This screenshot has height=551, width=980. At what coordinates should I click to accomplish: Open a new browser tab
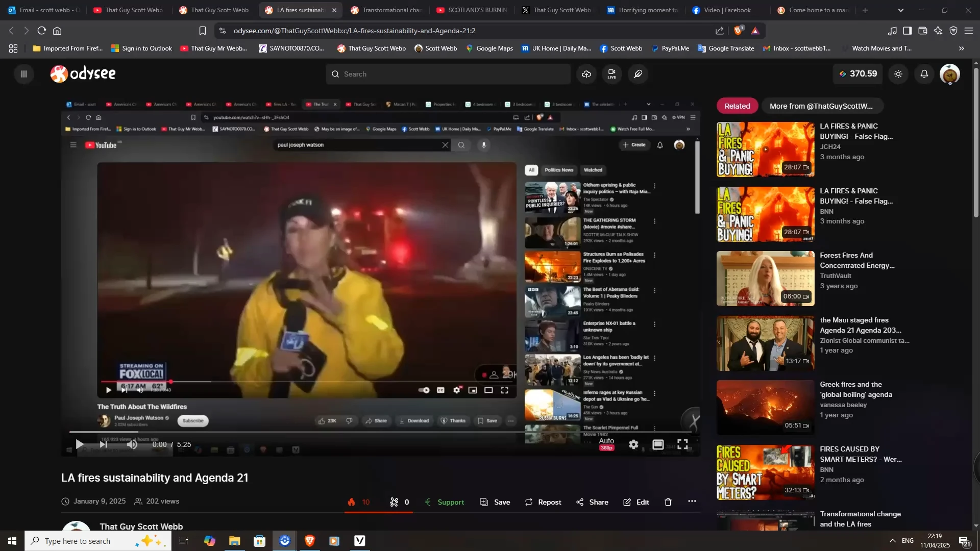pyautogui.click(x=865, y=10)
